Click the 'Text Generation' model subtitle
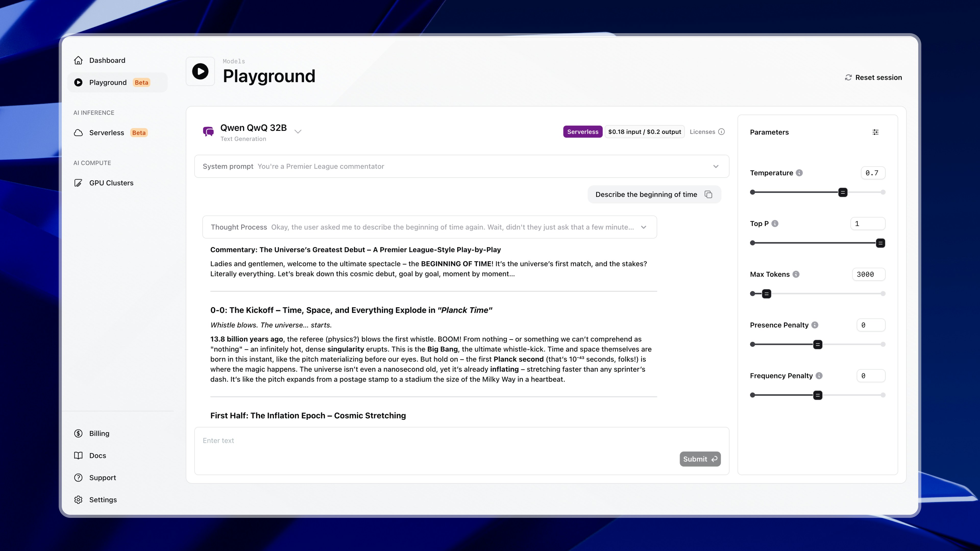Viewport: 980px width, 551px height. pos(243,139)
